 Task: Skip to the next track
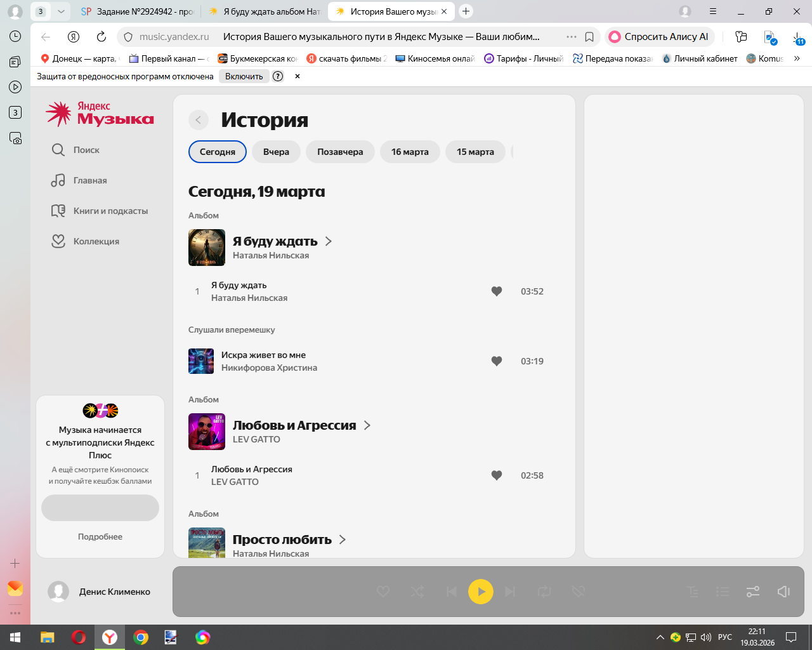[x=510, y=592]
